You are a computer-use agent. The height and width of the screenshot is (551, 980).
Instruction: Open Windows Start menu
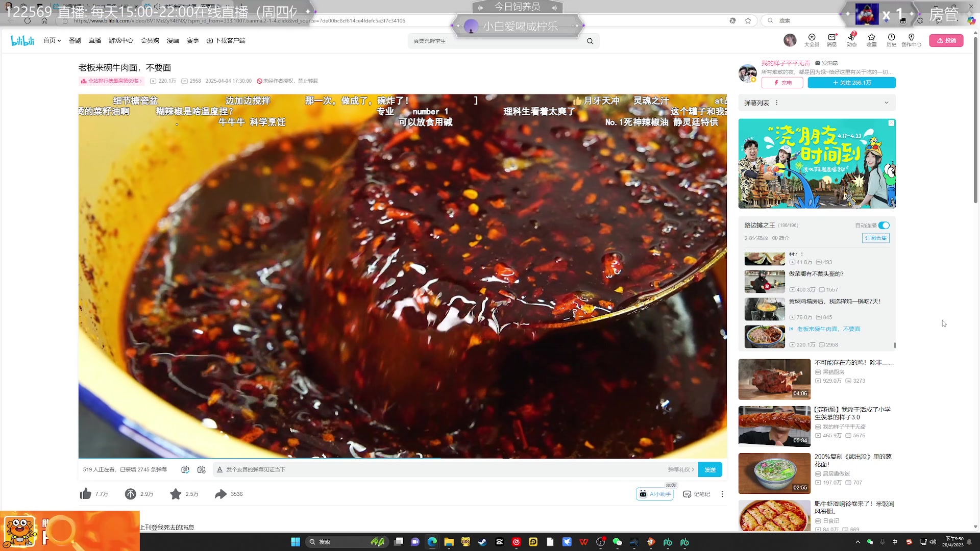click(x=296, y=542)
